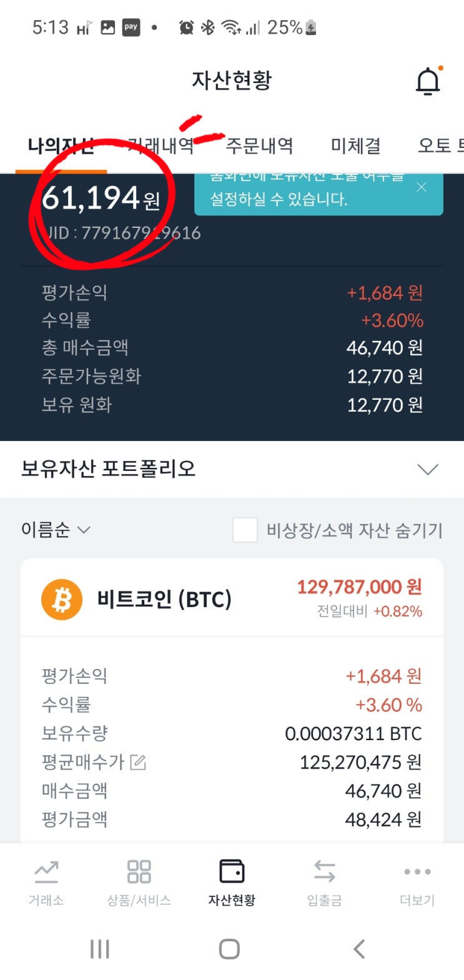Select 자산현황 wallet icon
The image size is (464, 980).
232,872
